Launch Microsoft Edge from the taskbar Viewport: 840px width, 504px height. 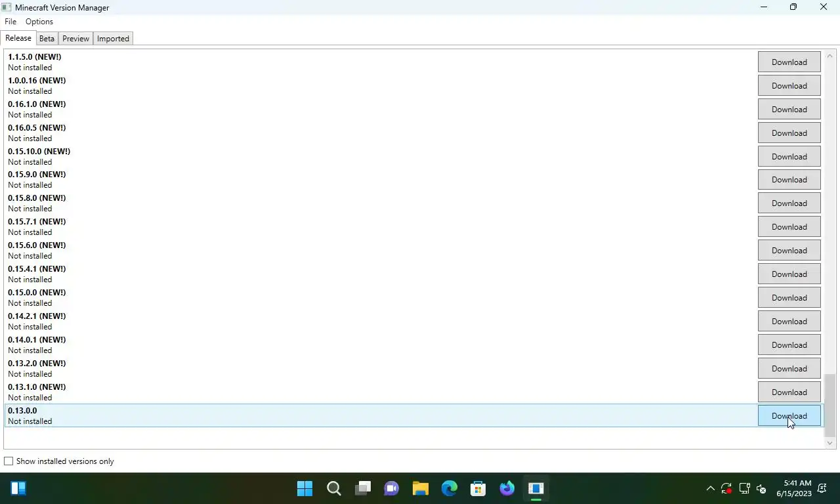point(450,488)
